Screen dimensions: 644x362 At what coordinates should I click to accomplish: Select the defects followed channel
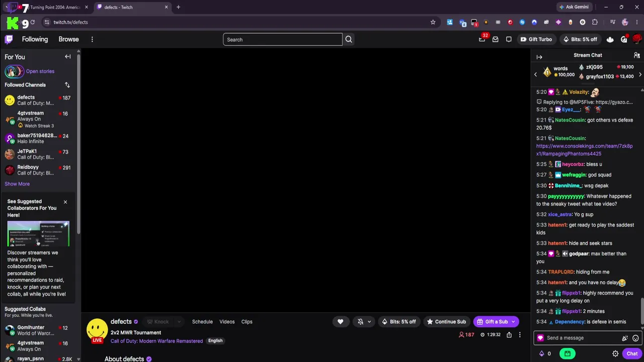click(38, 100)
